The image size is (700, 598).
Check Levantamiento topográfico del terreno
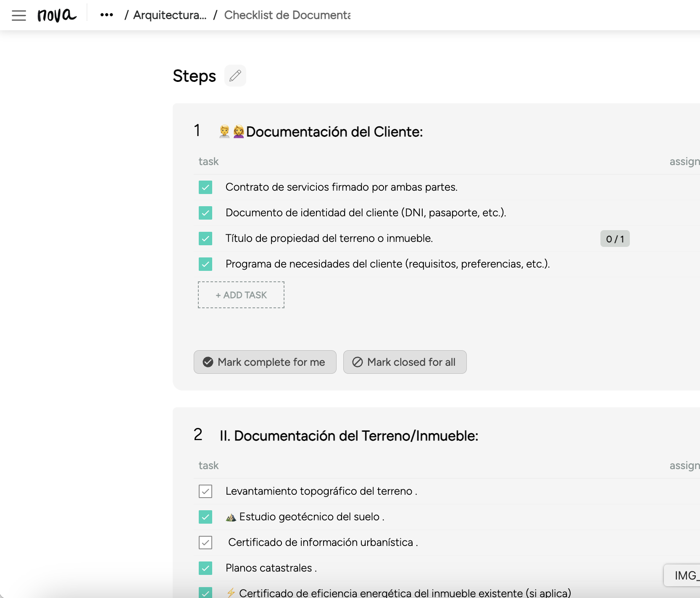205,491
